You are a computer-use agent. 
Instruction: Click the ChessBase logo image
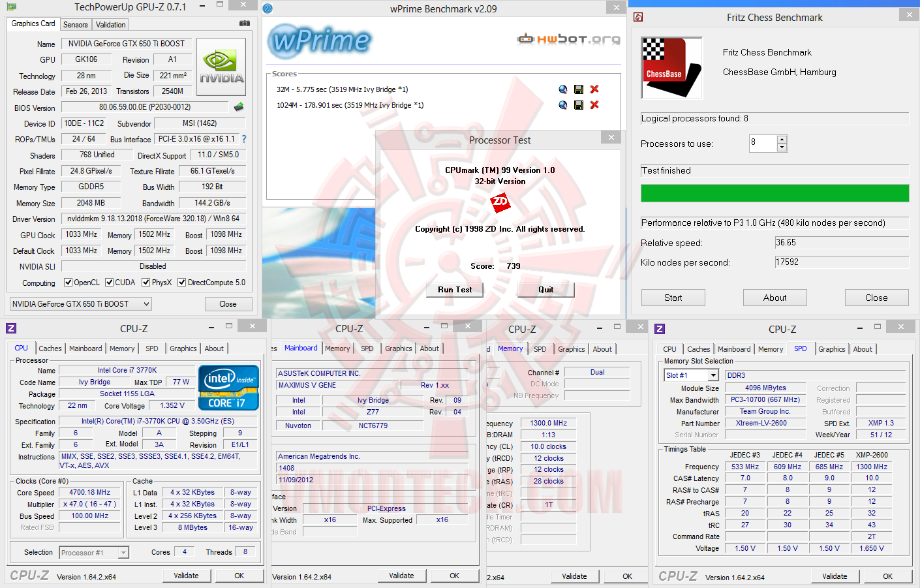[672, 68]
